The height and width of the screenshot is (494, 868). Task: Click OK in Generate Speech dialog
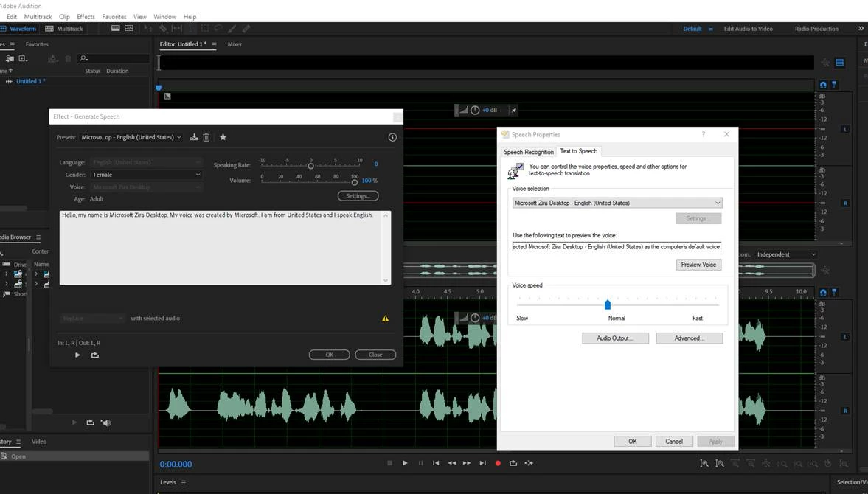coord(330,355)
